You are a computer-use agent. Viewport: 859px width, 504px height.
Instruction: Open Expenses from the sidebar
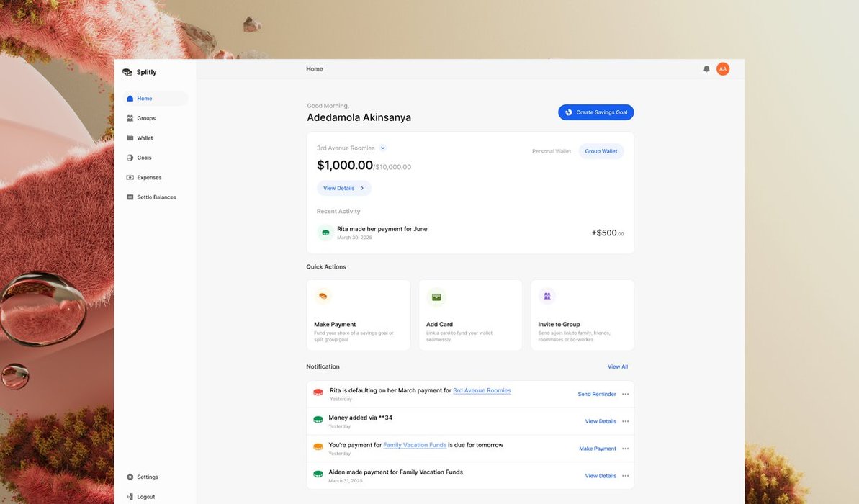(x=149, y=177)
